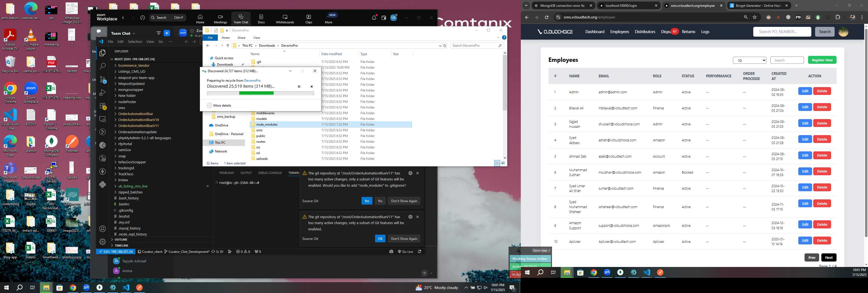The width and height of the screenshot is (868, 293).
Task: Click Yes on the Git notification
Action: tap(367, 201)
